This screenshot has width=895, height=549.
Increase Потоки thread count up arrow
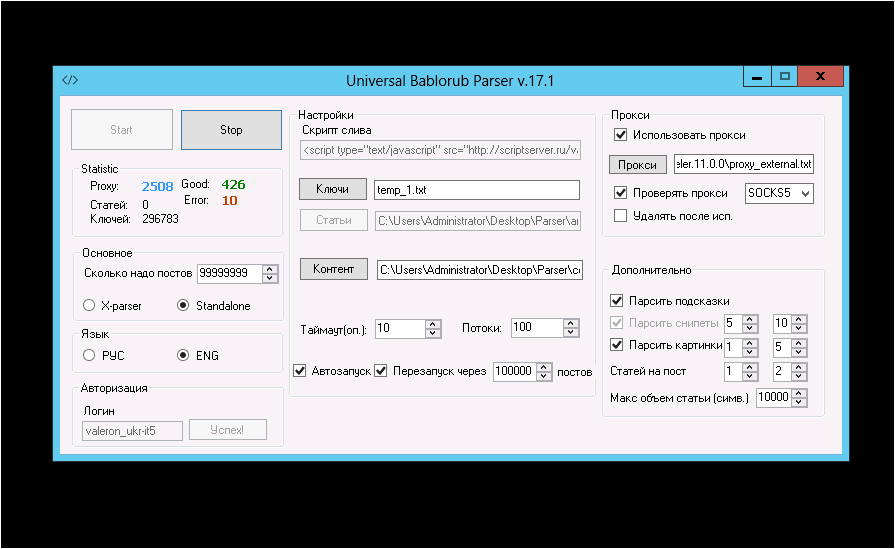click(x=571, y=324)
